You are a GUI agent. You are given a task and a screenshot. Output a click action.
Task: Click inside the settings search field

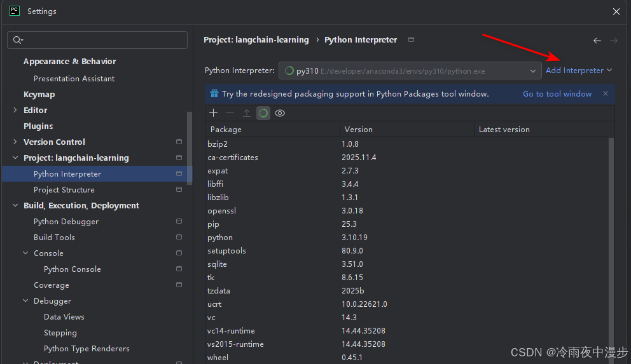(97, 40)
